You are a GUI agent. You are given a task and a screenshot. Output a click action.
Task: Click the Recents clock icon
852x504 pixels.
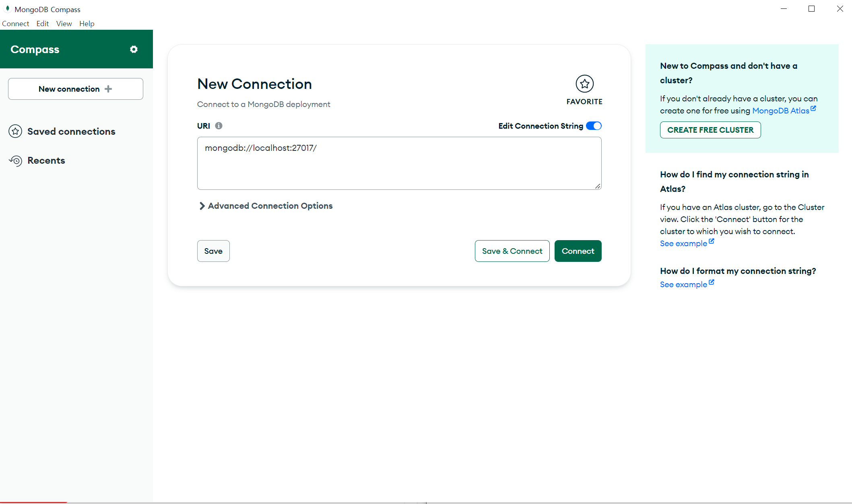tap(16, 160)
